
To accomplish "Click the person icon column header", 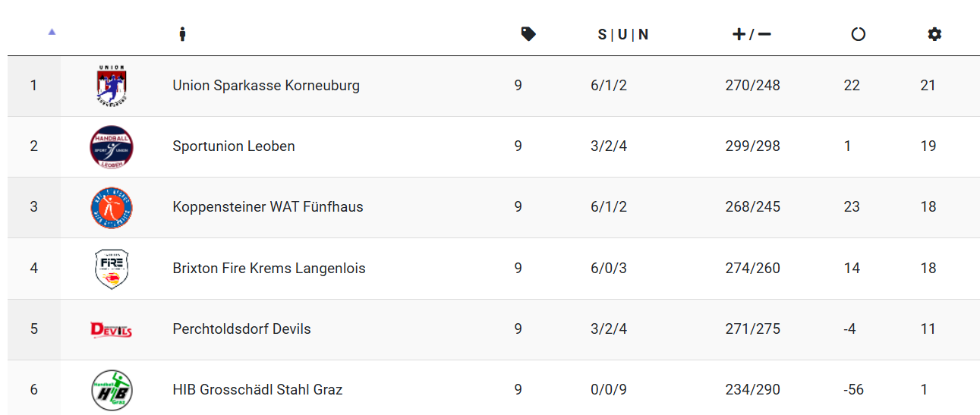I will [x=182, y=34].
